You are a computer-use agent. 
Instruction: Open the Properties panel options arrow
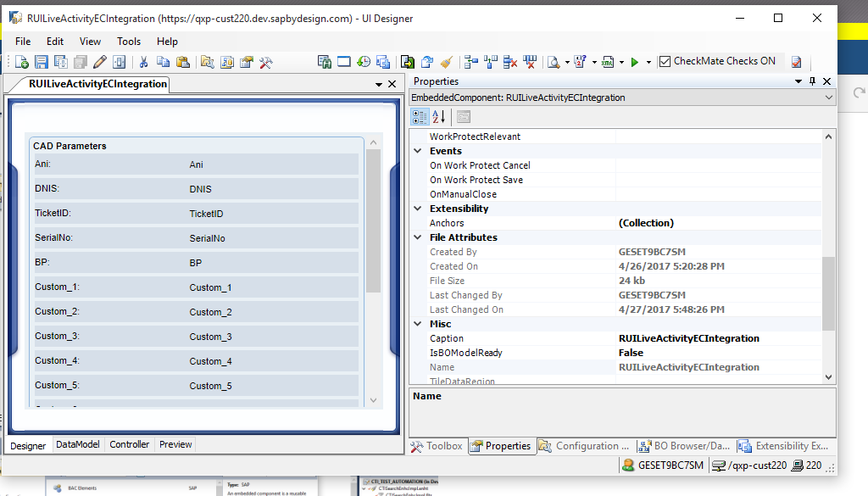798,81
